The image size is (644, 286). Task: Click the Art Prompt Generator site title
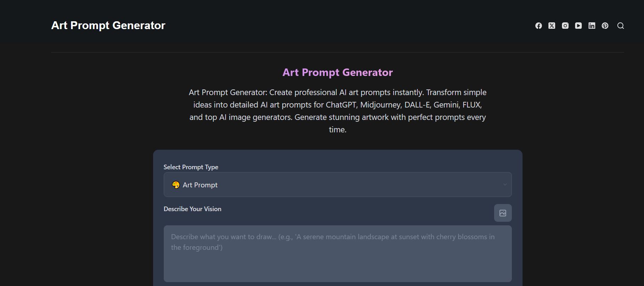click(108, 25)
